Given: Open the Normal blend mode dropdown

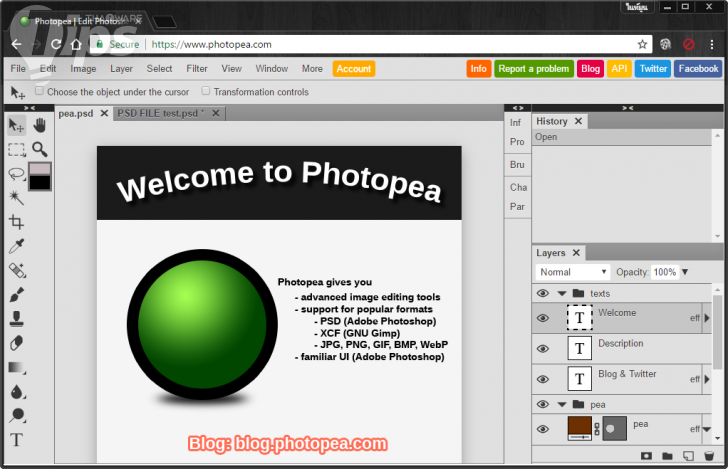Looking at the screenshot, I should pyautogui.click(x=572, y=272).
